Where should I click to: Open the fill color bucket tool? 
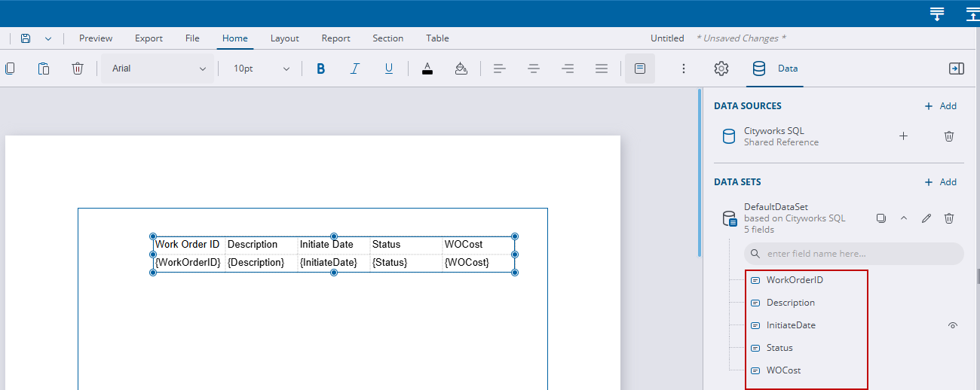(461, 69)
